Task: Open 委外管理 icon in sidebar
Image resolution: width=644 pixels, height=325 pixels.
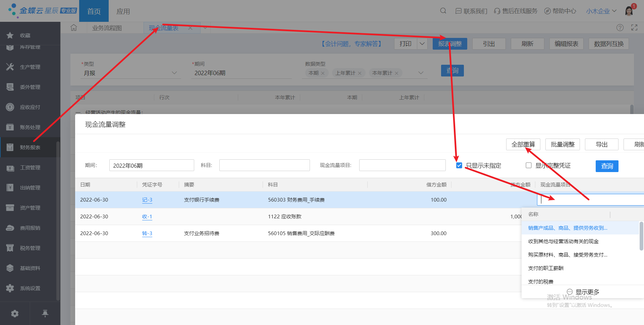Action: [10, 87]
